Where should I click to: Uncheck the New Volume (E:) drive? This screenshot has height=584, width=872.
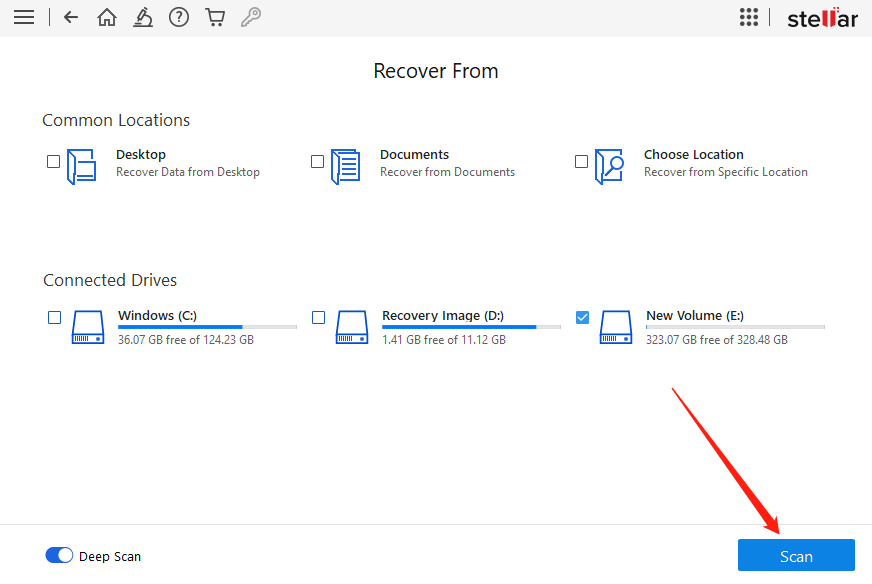click(x=583, y=317)
